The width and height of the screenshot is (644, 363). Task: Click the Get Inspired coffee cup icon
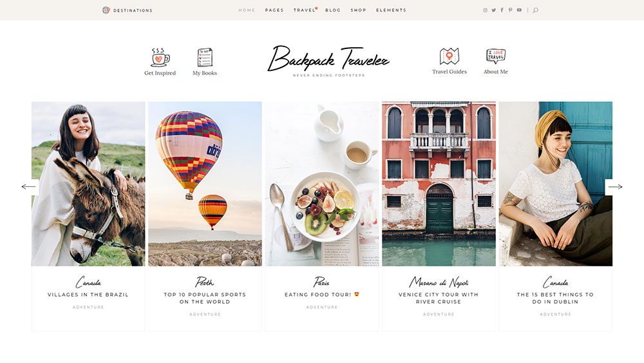160,57
